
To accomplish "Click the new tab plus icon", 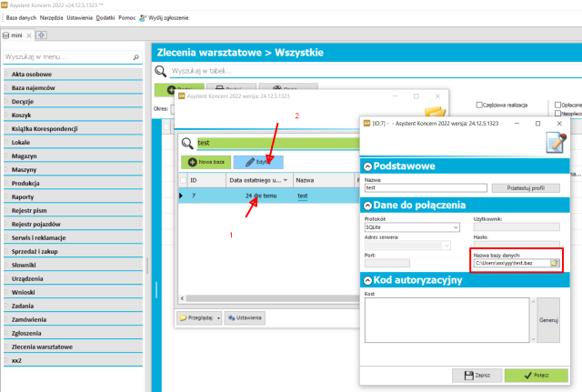I will point(41,35).
